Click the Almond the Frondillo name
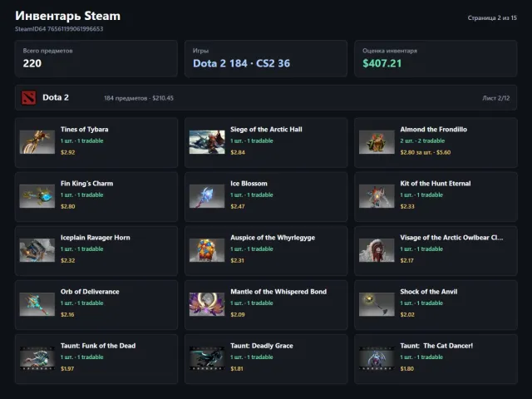This screenshot has width=532, height=399. coord(434,130)
